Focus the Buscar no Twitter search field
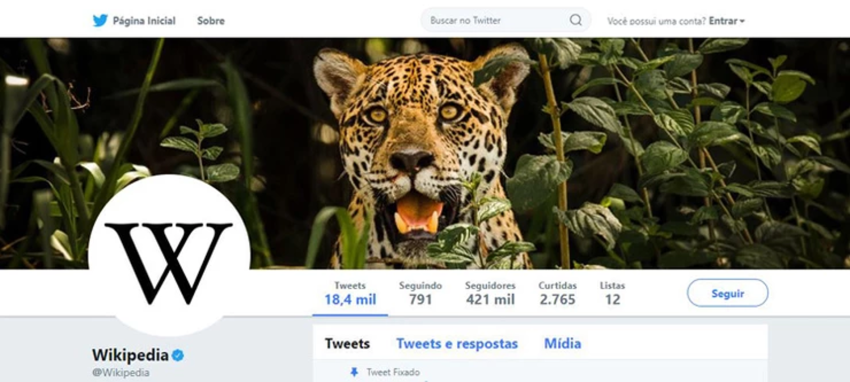Screen dimensions: 850x382 pyautogui.click(x=505, y=20)
